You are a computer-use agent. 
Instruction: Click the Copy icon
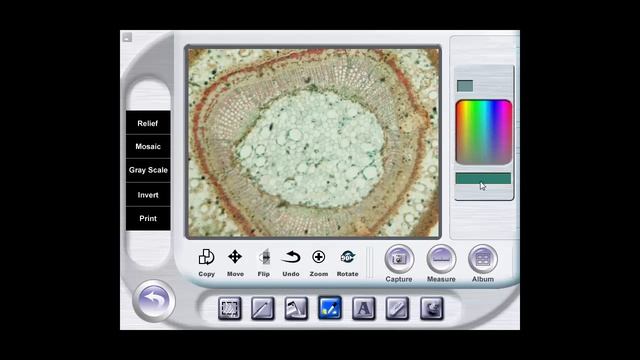coord(207,257)
